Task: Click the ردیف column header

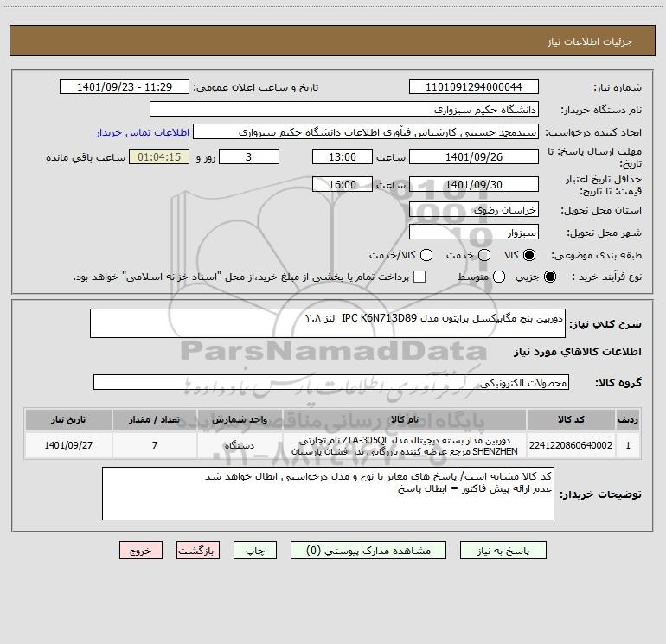Action: pyautogui.click(x=628, y=419)
